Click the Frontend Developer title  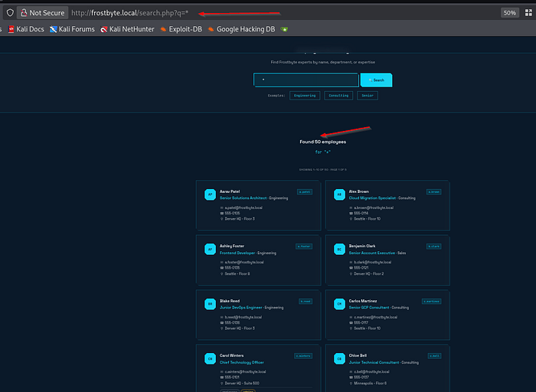click(x=237, y=253)
